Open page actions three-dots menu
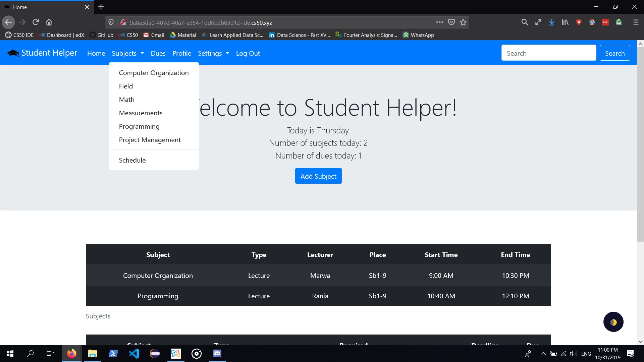644x362 pixels. point(439,22)
